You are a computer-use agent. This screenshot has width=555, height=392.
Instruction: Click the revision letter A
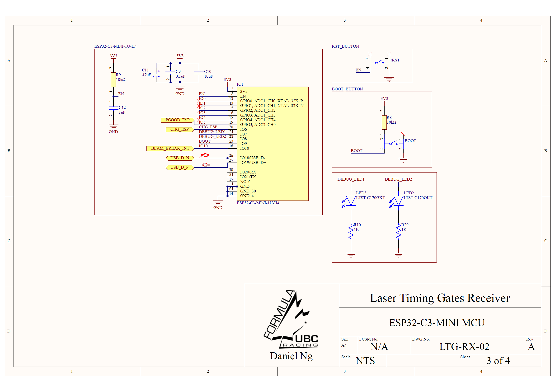coord(531,347)
